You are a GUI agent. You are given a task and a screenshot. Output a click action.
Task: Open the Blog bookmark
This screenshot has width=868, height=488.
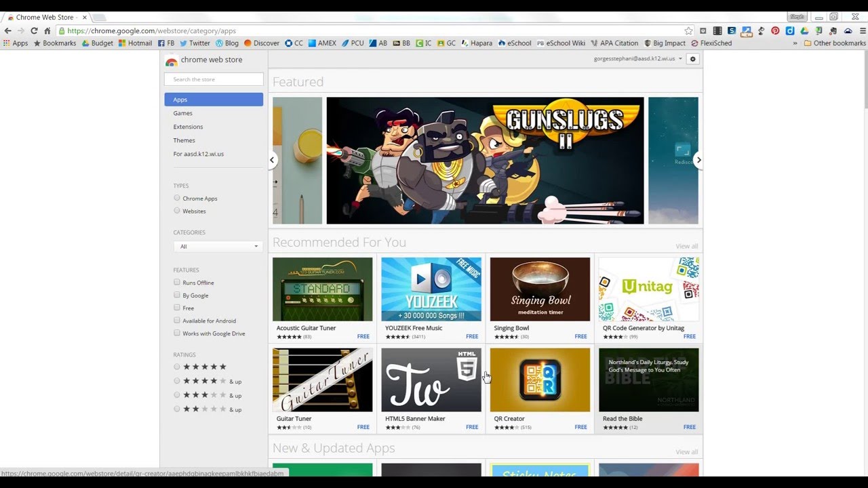pyautogui.click(x=227, y=43)
